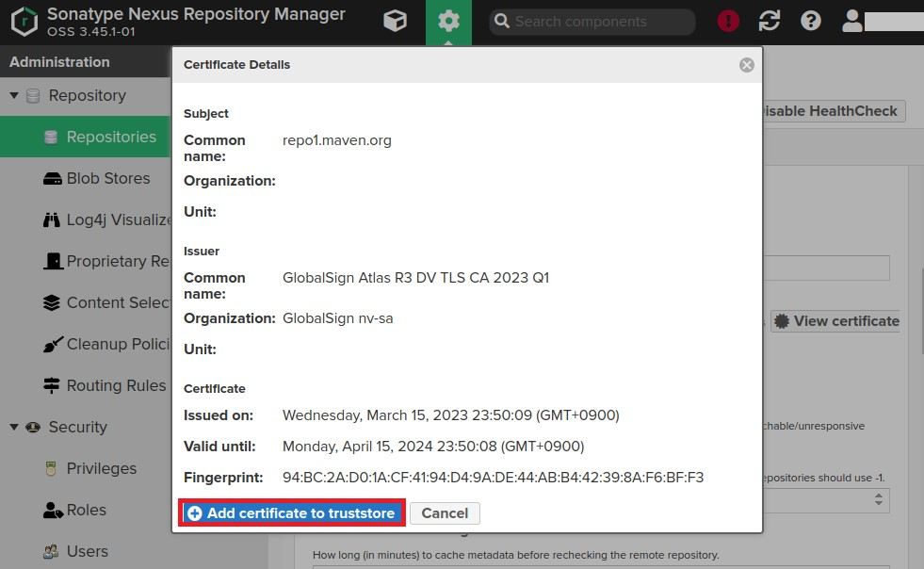Viewport: 924px width, 569px height.
Task: Click the number field stepper arrows
Action: [x=879, y=499]
